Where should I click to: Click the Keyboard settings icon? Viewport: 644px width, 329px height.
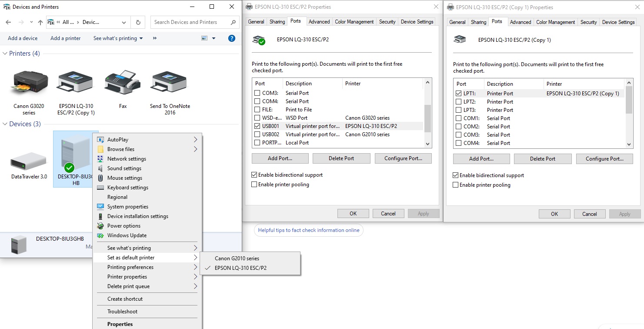tap(100, 188)
